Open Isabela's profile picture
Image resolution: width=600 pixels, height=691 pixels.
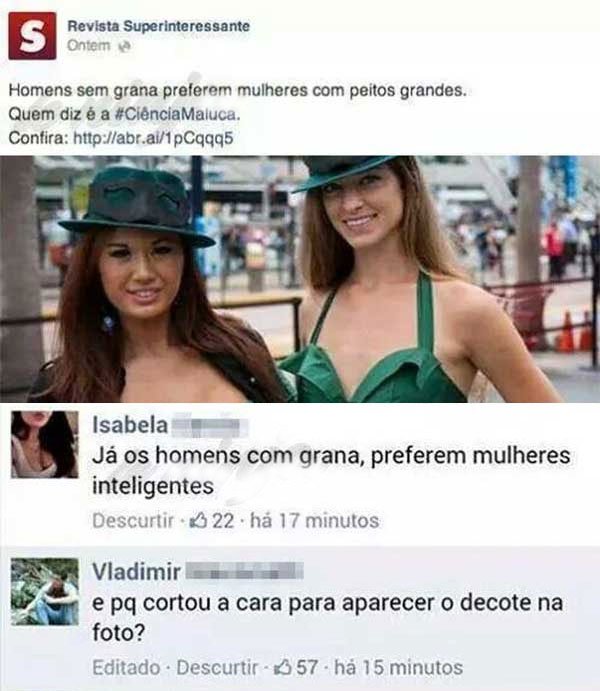44,444
